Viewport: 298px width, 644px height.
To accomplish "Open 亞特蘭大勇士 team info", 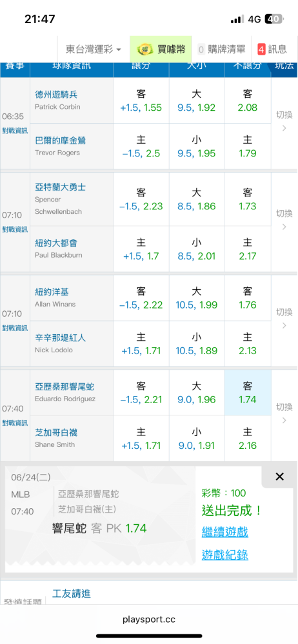I will (61, 187).
